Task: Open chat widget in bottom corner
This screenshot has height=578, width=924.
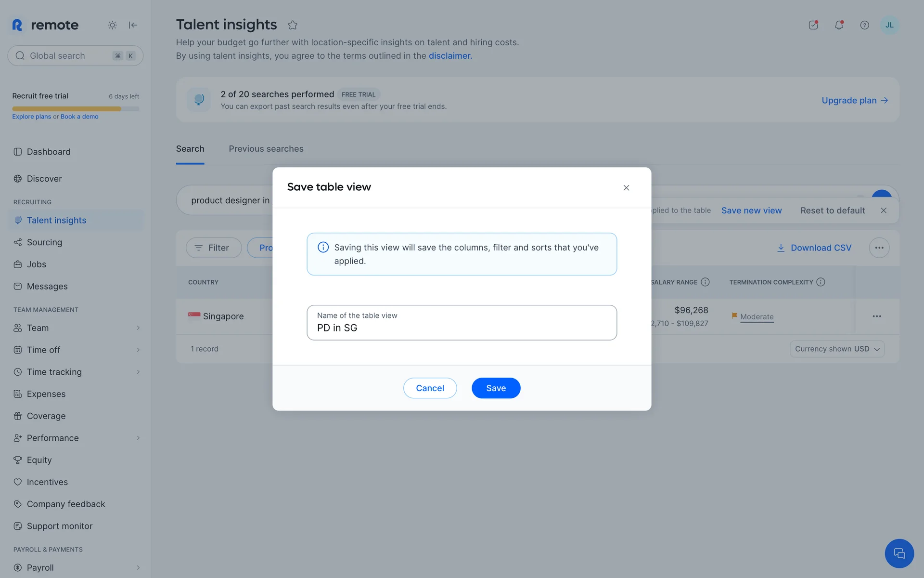Action: tap(898, 553)
